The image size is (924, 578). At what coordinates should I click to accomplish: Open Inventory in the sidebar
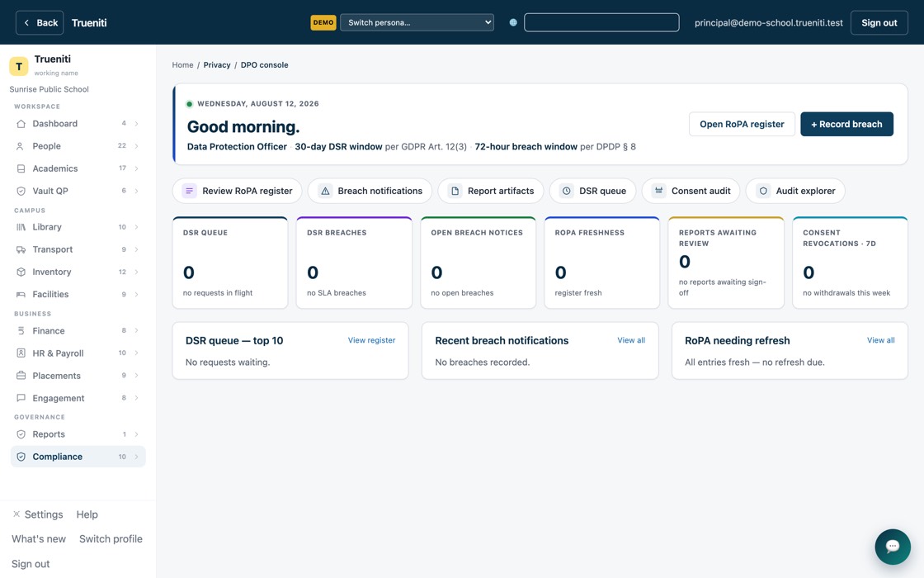pyautogui.click(x=78, y=272)
